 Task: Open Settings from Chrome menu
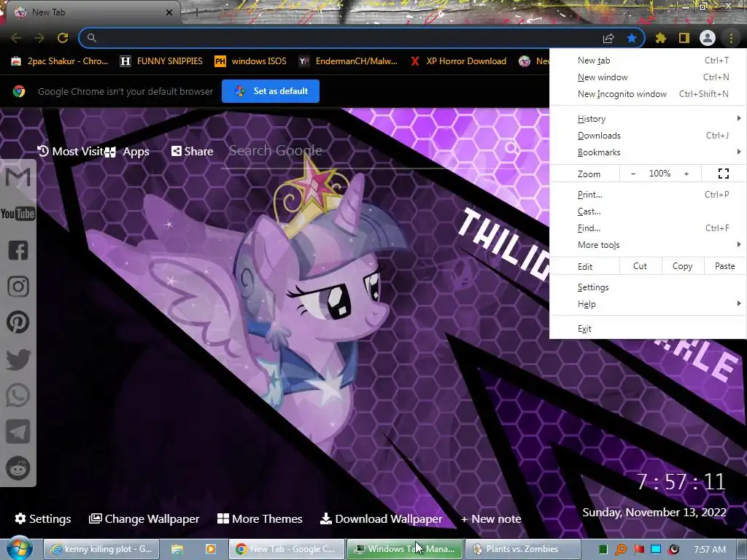tap(648, 287)
